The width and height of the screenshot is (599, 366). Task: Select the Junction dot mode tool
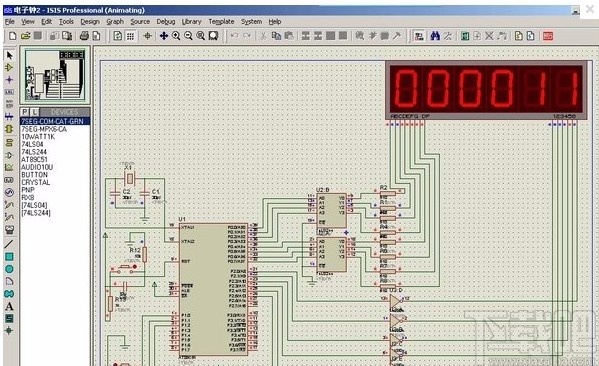(x=9, y=80)
